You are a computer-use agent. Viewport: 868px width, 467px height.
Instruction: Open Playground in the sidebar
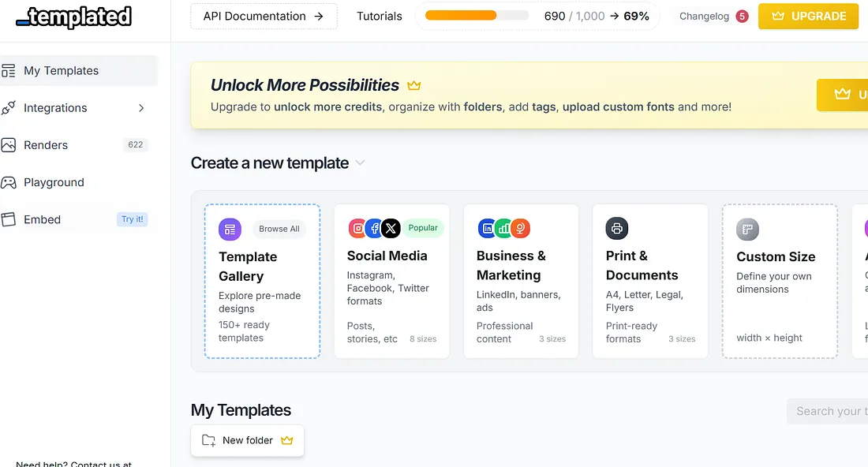click(79, 182)
